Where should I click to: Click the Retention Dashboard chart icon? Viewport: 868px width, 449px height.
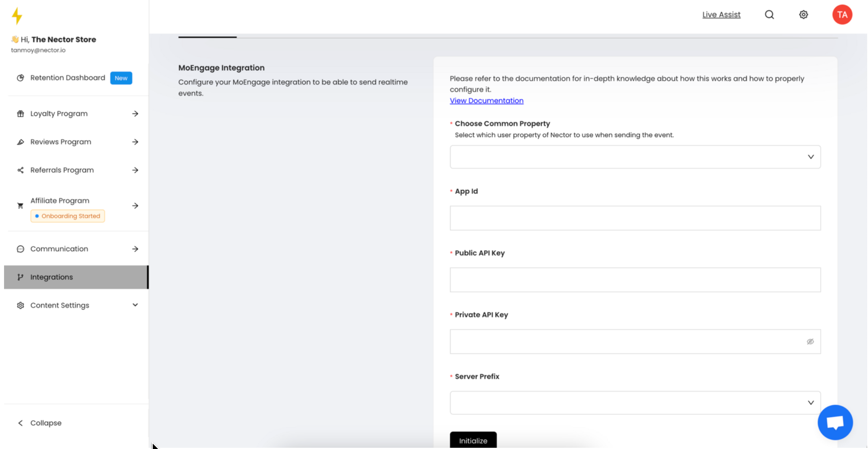[20, 78]
